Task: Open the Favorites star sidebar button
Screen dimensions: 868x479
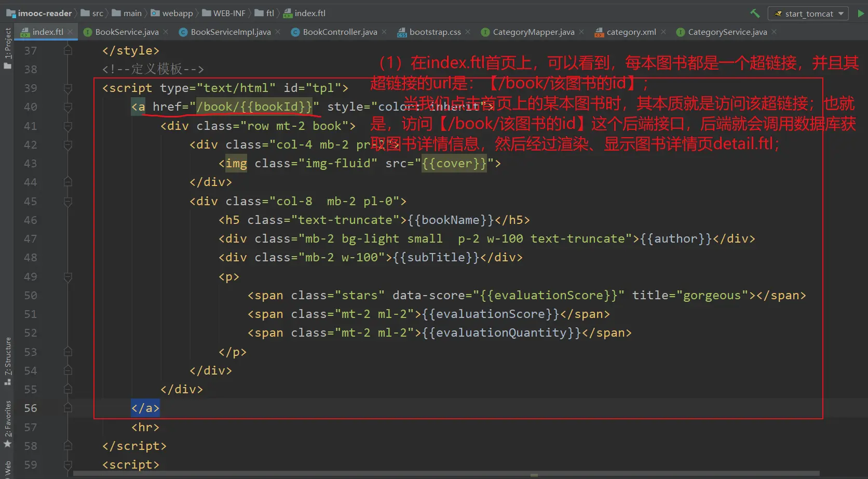Action: (x=7, y=423)
